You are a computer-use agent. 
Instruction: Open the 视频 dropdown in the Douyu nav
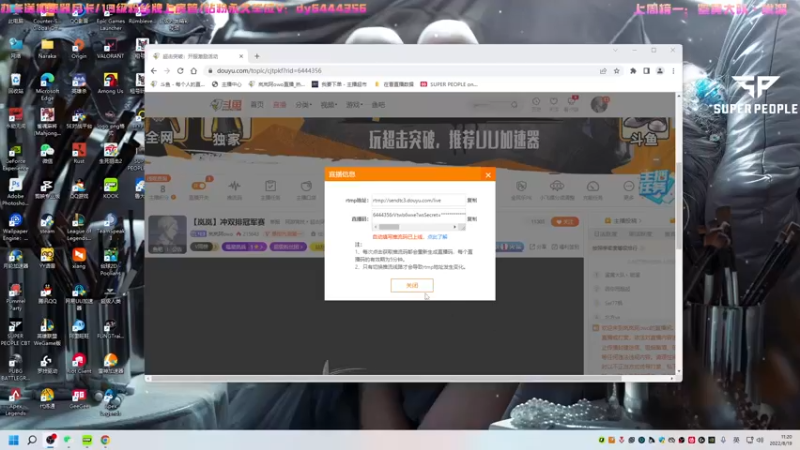tap(329, 105)
